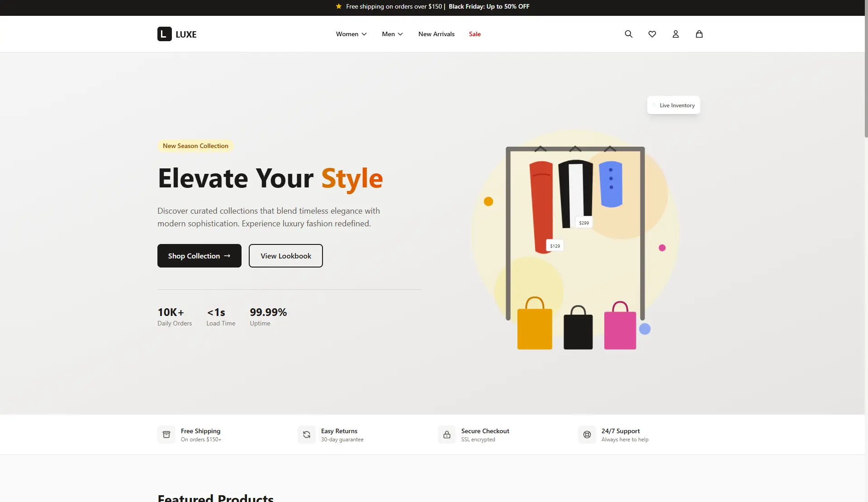Click the View Lookbook button
868x502 pixels.
click(285, 256)
